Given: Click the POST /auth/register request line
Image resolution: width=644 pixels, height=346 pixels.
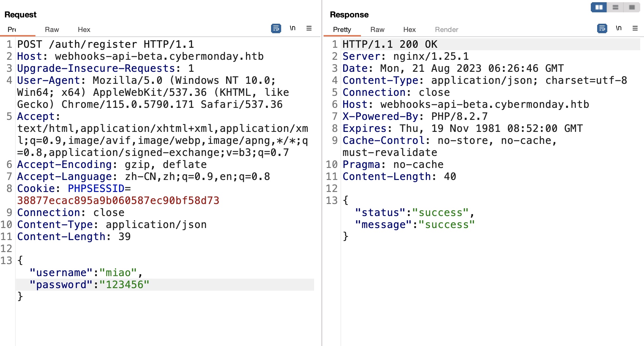Looking at the screenshot, I should click(105, 44).
